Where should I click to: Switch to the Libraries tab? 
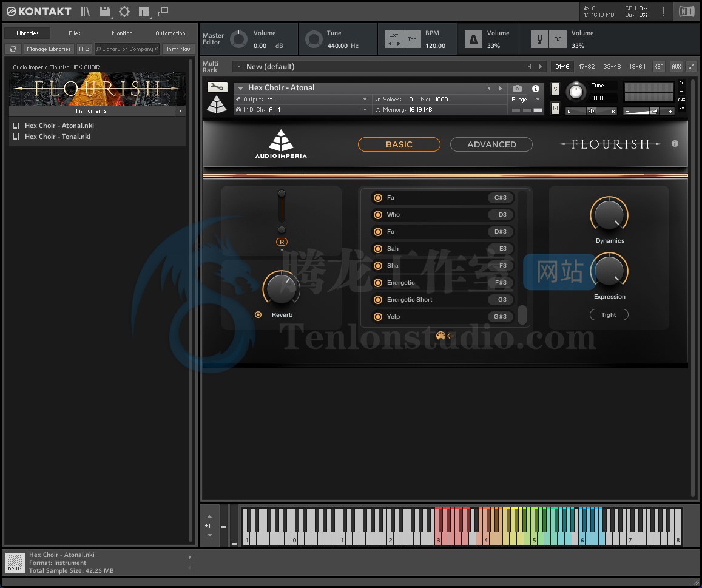click(x=27, y=33)
